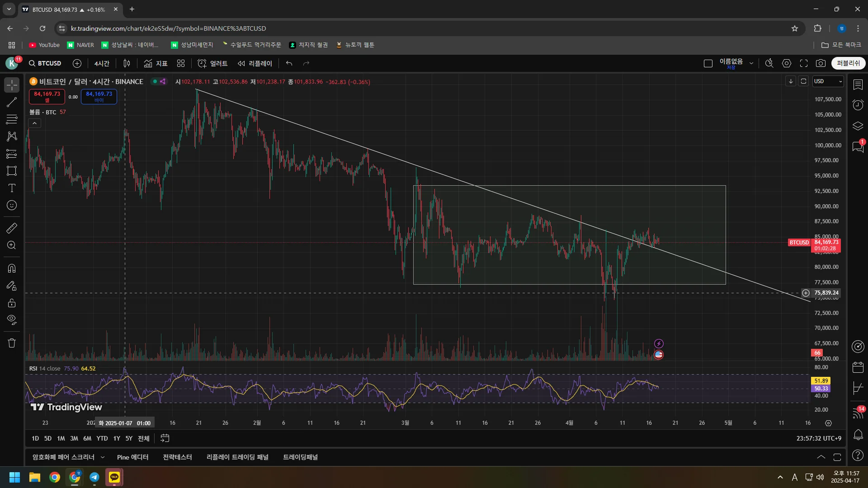Switch to the Pine 에디터 tab
Image resolution: width=868 pixels, height=488 pixels.
[132, 457]
